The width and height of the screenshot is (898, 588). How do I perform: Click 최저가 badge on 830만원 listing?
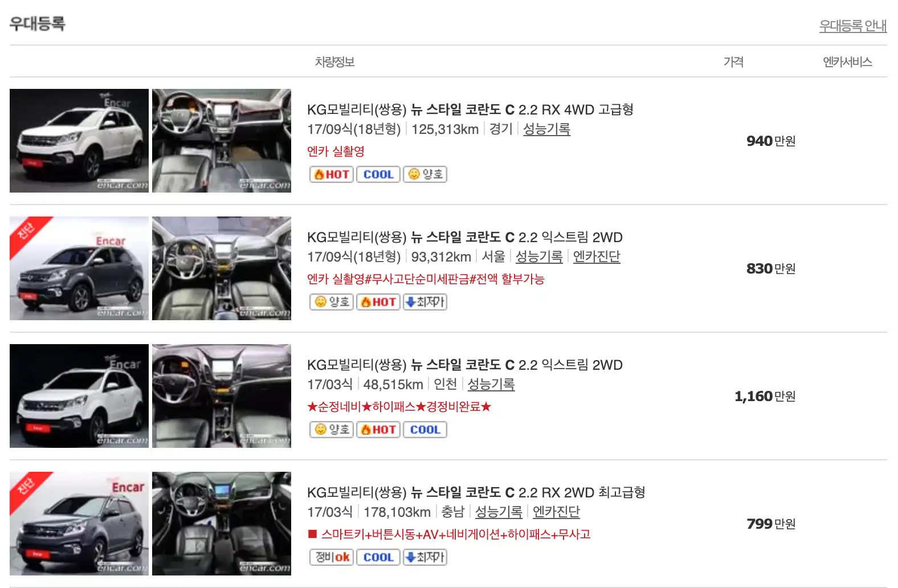coord(425,302)
